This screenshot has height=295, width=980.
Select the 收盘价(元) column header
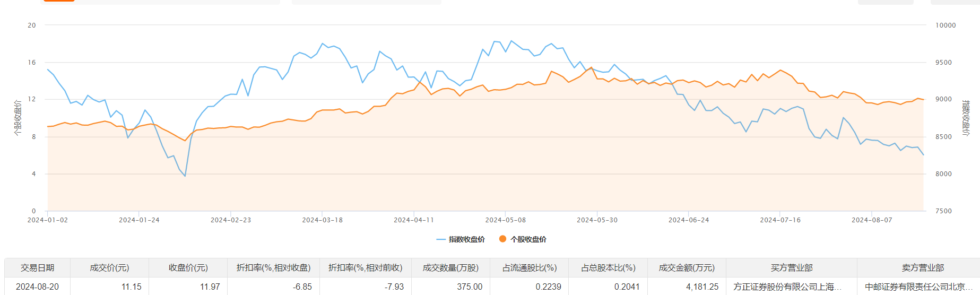[188, 268]
